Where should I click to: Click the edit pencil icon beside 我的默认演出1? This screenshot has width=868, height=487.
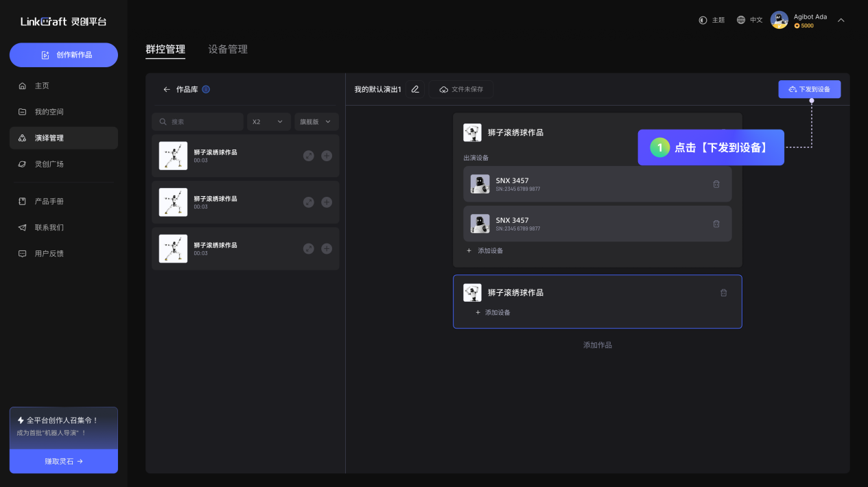(414, 89)
